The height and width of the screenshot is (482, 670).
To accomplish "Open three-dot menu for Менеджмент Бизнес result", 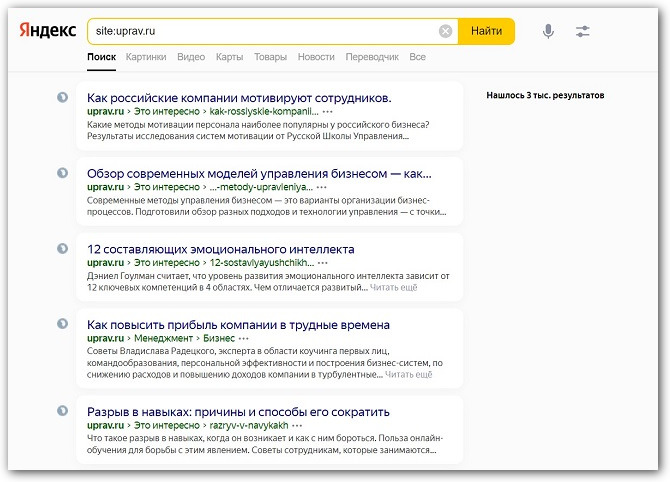I will pos(244,339).
